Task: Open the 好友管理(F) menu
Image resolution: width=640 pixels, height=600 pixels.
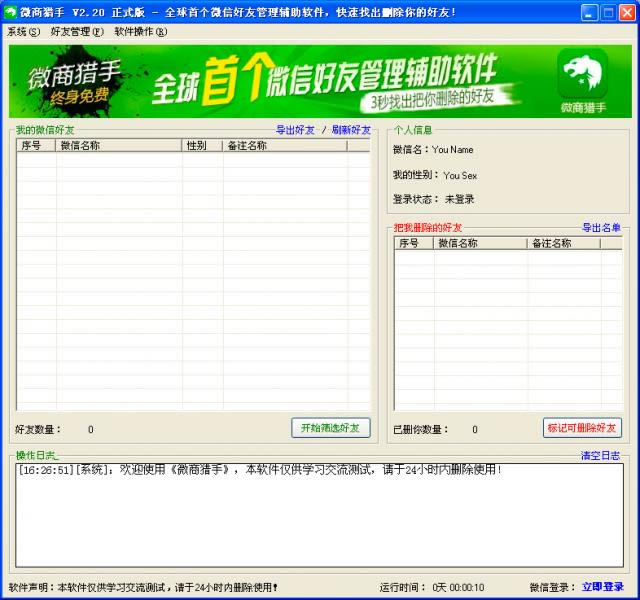Action: point(77,32)
